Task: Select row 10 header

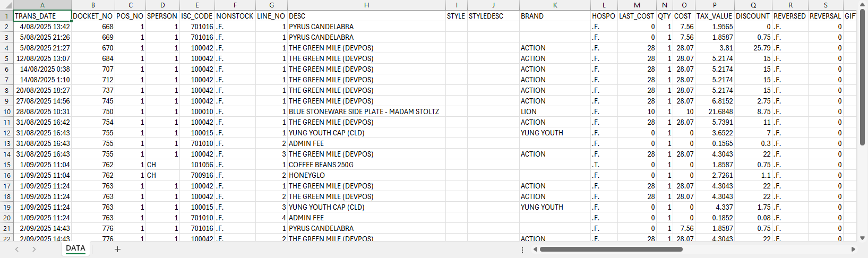Action: (x=6, y=111)
